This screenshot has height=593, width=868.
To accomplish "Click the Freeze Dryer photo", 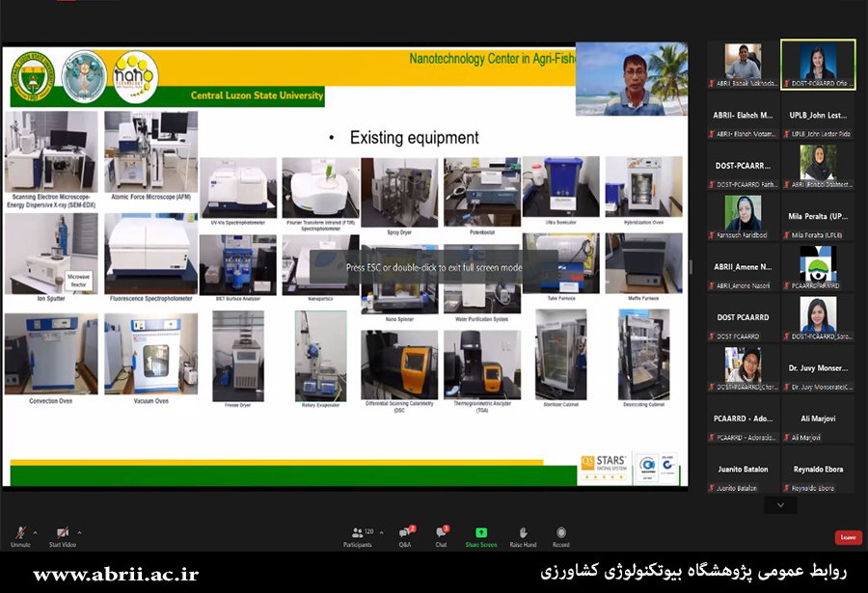I will click(x=238, y=356).
